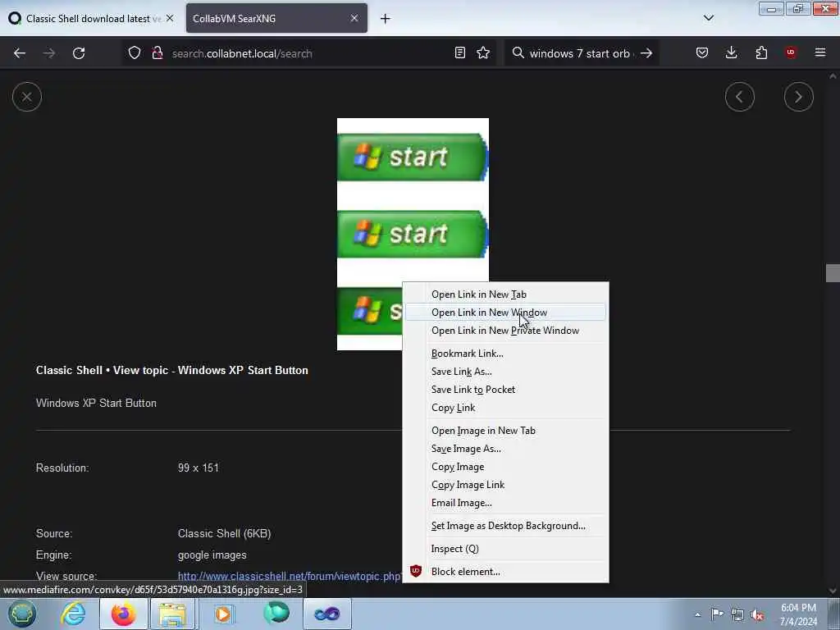Launch Internet Explorer from taskbar
This screenshot has height=630, width=840.
73,614
